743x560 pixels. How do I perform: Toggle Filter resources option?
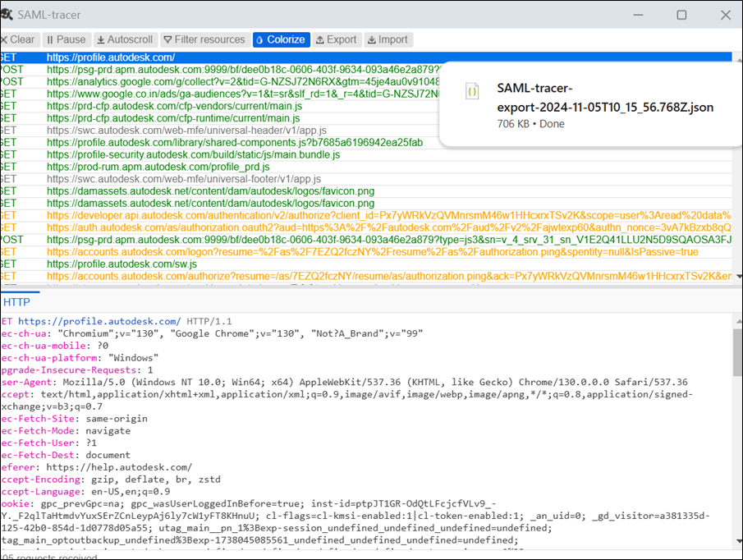click(204, 39)
